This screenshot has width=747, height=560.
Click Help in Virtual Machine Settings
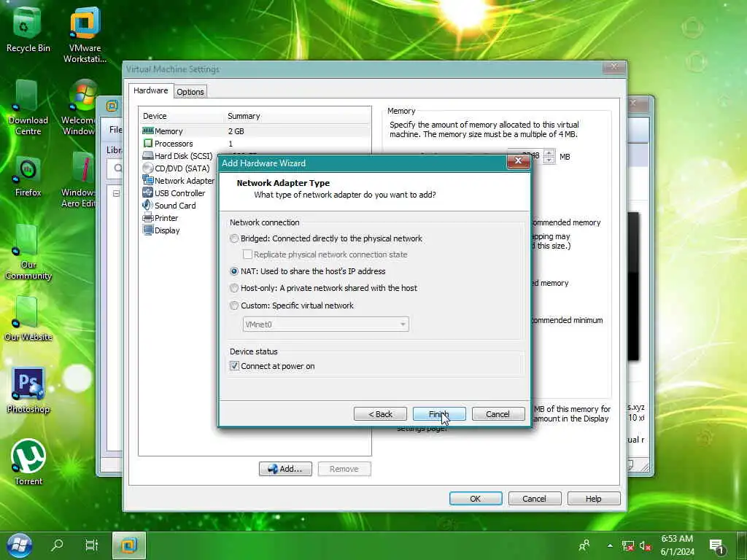[x=594, y=499]
